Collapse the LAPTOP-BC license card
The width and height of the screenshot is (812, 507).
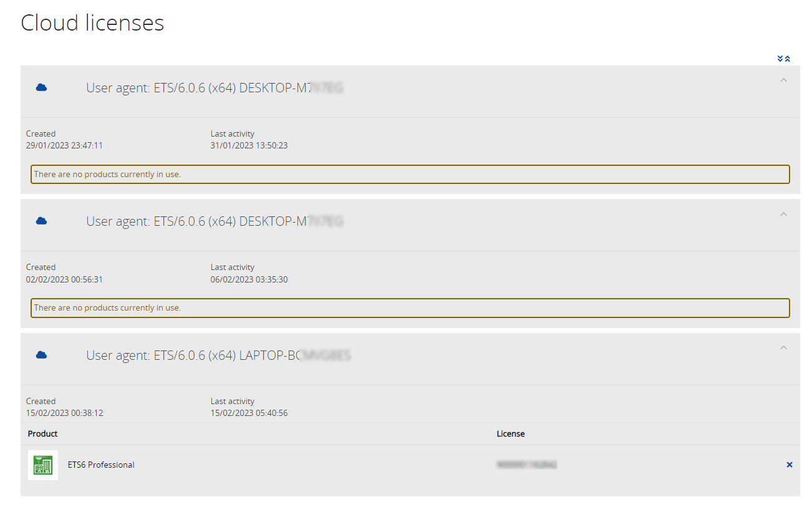coord(783,347)
